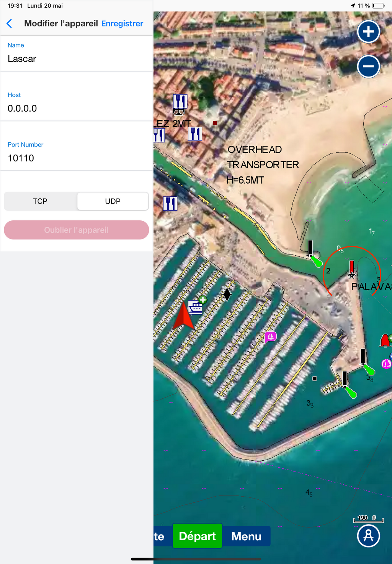Edit the Name field Lascar
Image resolution: width=392 pixels, height=564 pixels.
pyautogui.click(x=77, y=54)
